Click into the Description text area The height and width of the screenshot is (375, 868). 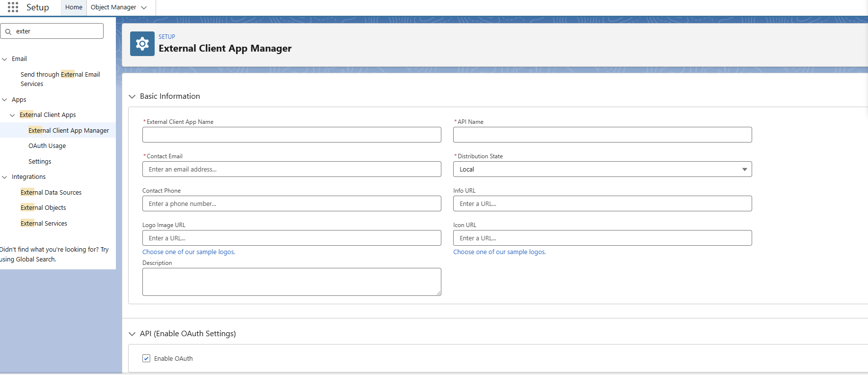[x=292, y=282]
